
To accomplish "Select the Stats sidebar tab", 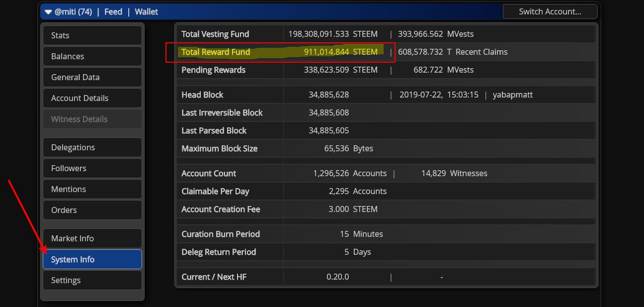I will (x=92, y=35).
